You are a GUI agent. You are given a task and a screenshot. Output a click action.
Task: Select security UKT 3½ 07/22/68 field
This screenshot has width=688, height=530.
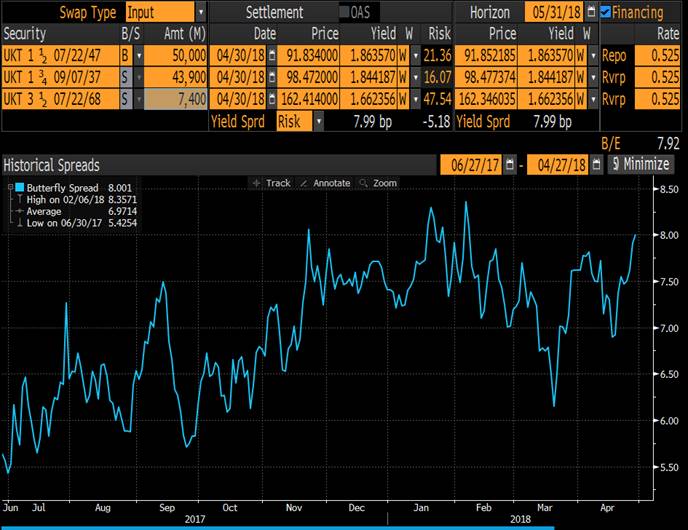pos(61,99)
